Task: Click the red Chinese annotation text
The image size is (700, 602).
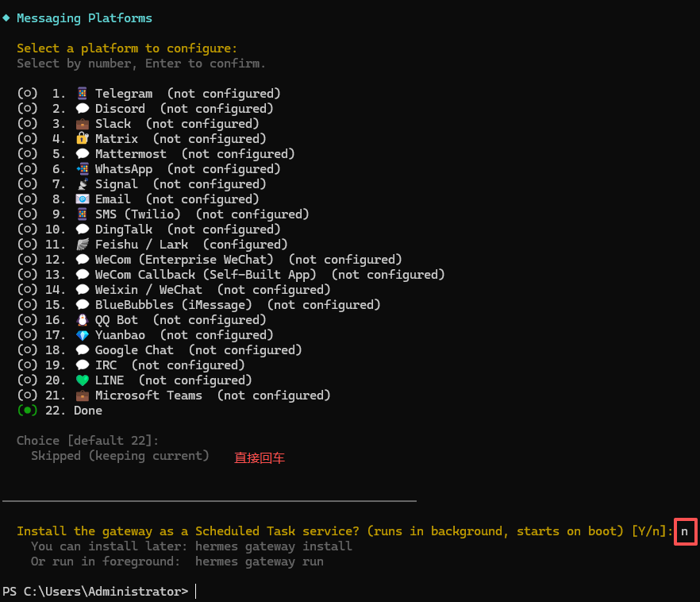Action: pyautogui.click(x=260, y=457)
